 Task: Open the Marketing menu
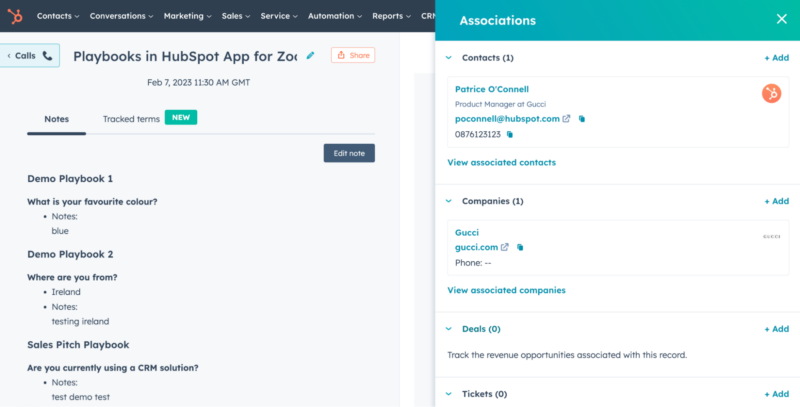[187, 16]
